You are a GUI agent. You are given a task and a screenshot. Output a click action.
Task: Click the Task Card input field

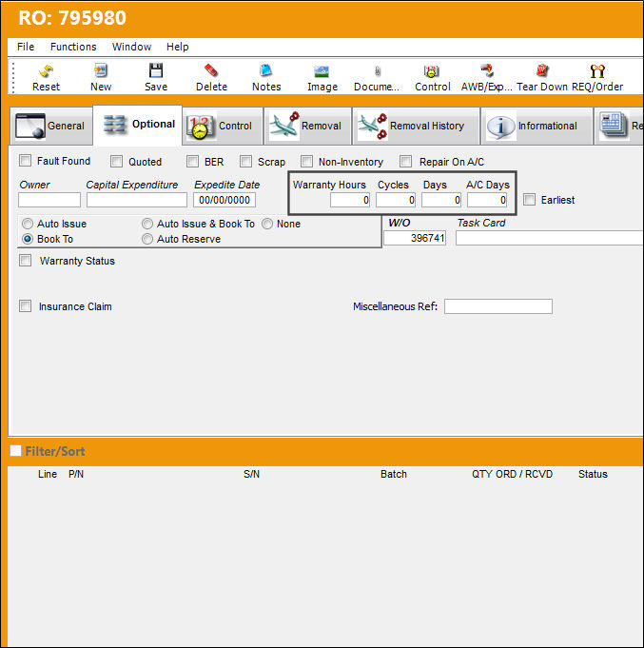click(550, 238)
